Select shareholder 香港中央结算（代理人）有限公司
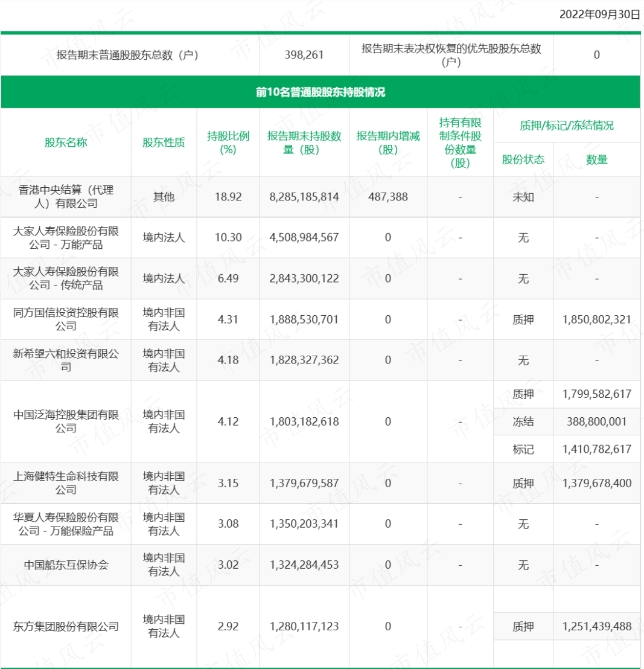644x669 pixels. tap(66, 197)
